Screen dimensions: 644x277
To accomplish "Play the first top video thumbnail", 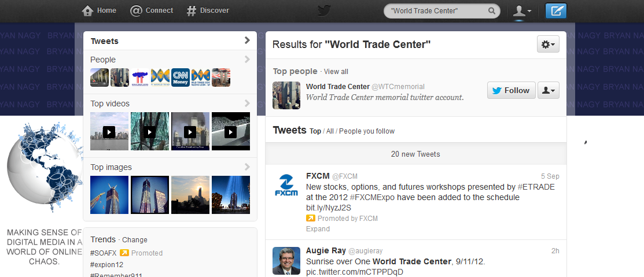I will coord(109,131).
